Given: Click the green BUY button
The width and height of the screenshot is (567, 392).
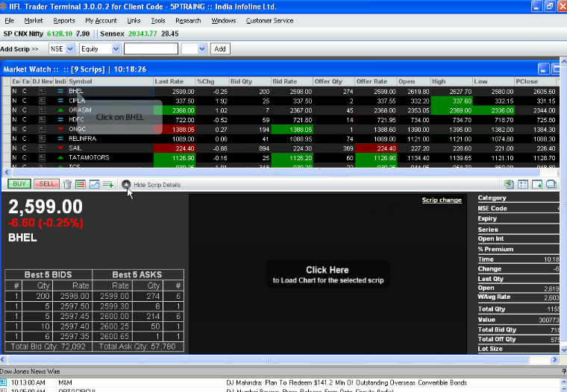Looking at the screenshot, I should (x=19, y=184).
